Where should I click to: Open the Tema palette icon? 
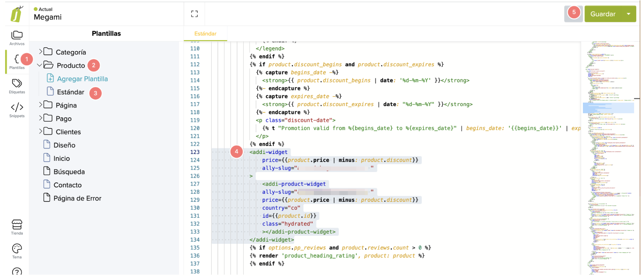tap(17, 251)
